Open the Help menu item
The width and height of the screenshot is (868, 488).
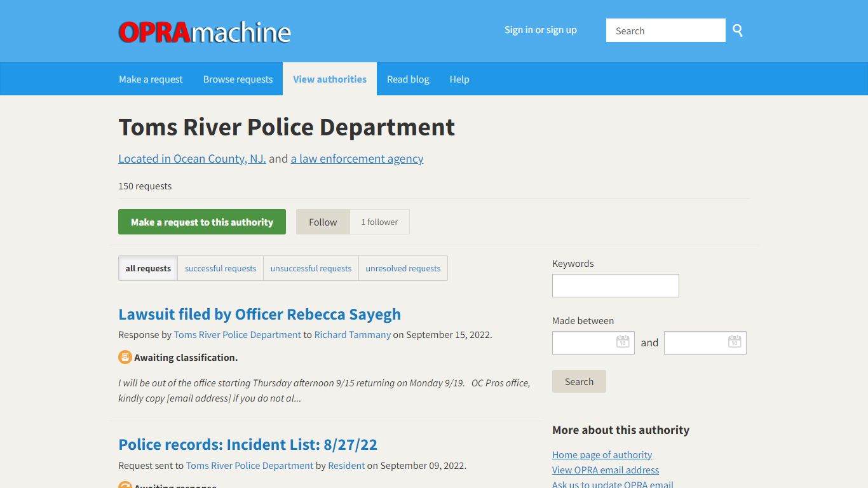pyautogui.click(x=459, y=79)
